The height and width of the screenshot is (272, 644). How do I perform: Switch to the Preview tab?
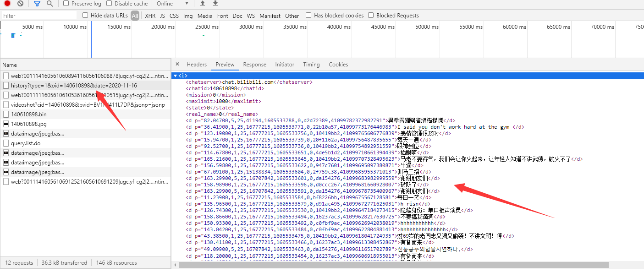pyautogui.click(x=225, y=65)
